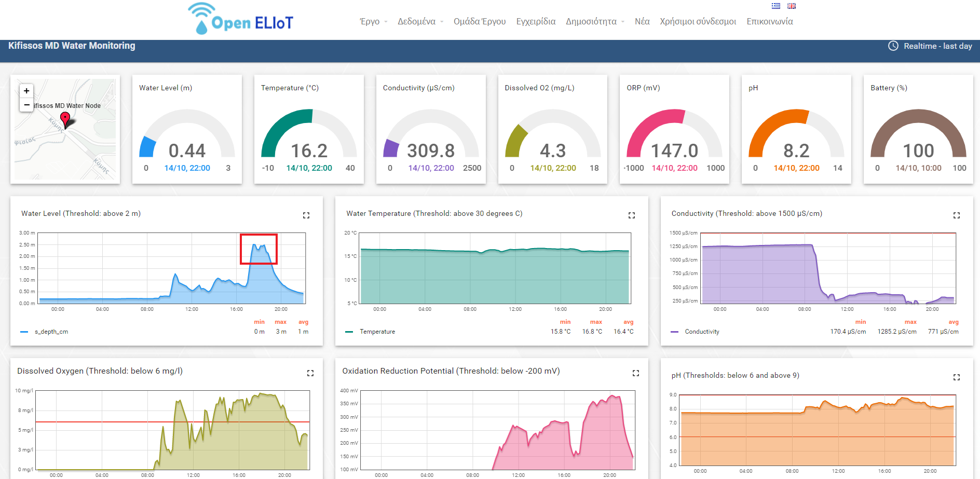Click the pH Thresholds chart title
Image resolution: width=980 pixels, height=479 pixels.
pyautogui.click(x=735, y=375)
